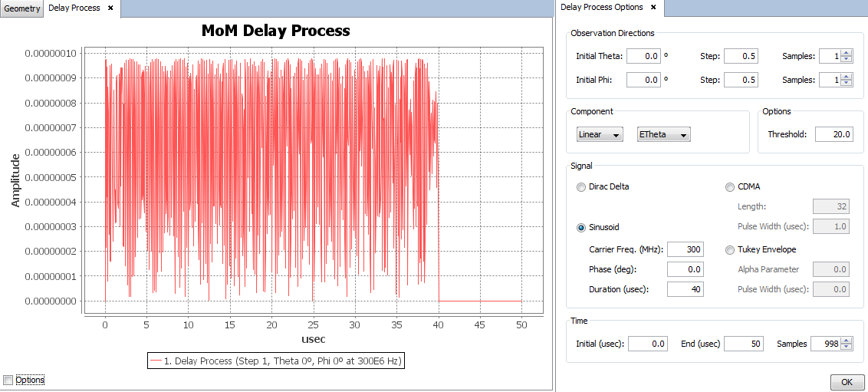Select the Tukey Envelope radio button
This screenshot has height=392, width=868.
pos(730,250)
